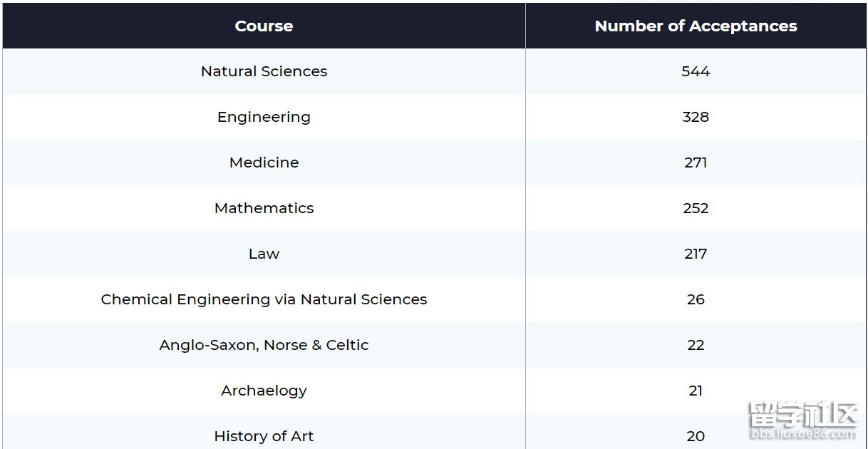Select the History of Art cell
The image size is (868, 449).
click(264, 436)
